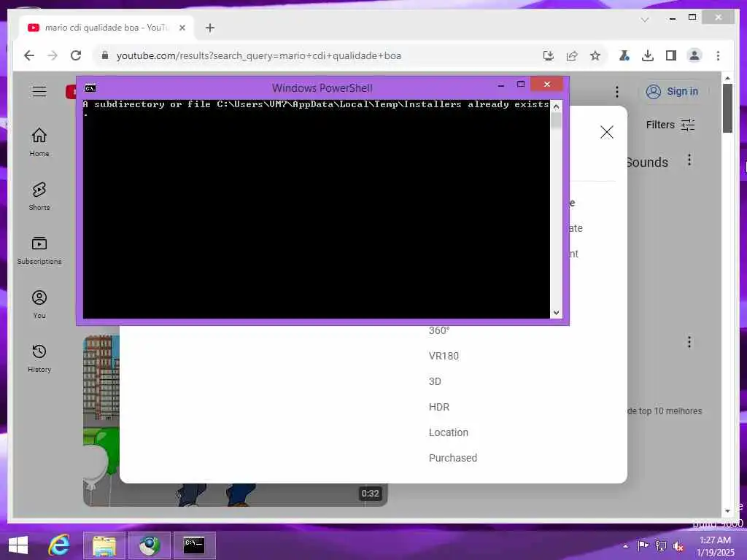
Task: Open the Action Center flag icon
Action: pyautogui.click(x=643, y=545)
